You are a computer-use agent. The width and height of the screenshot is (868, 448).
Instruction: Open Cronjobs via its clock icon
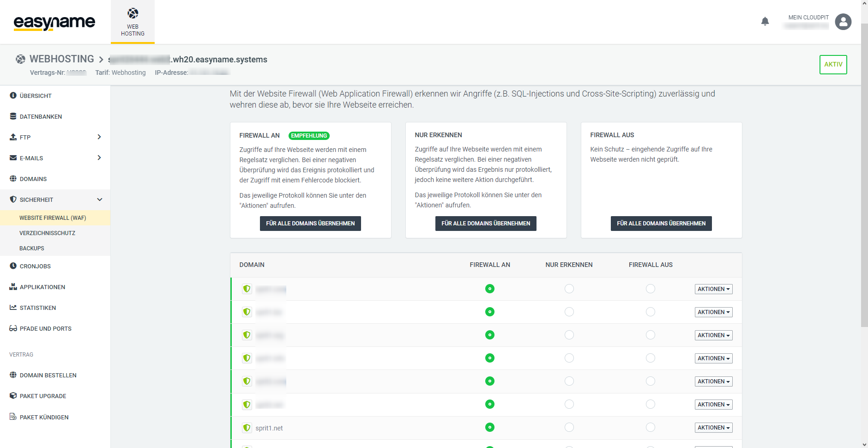pos(13,266)
